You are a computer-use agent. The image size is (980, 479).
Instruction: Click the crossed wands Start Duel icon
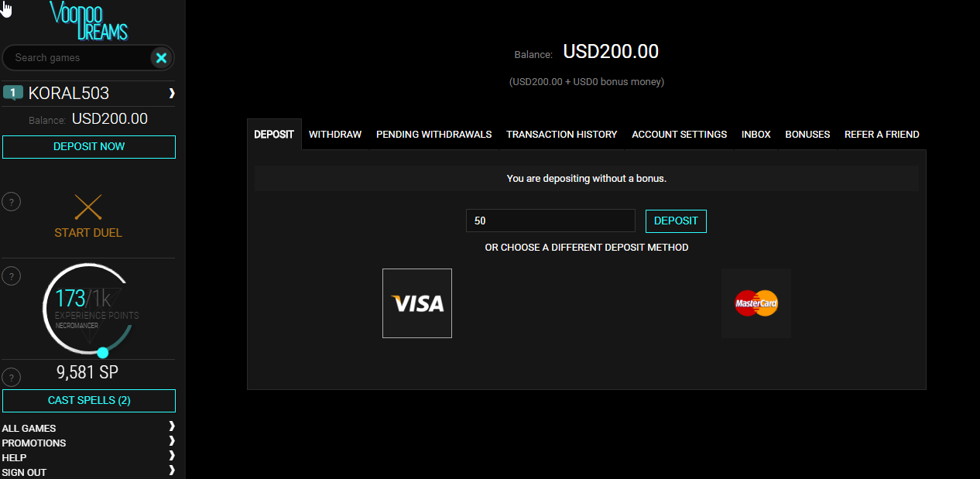88,207
